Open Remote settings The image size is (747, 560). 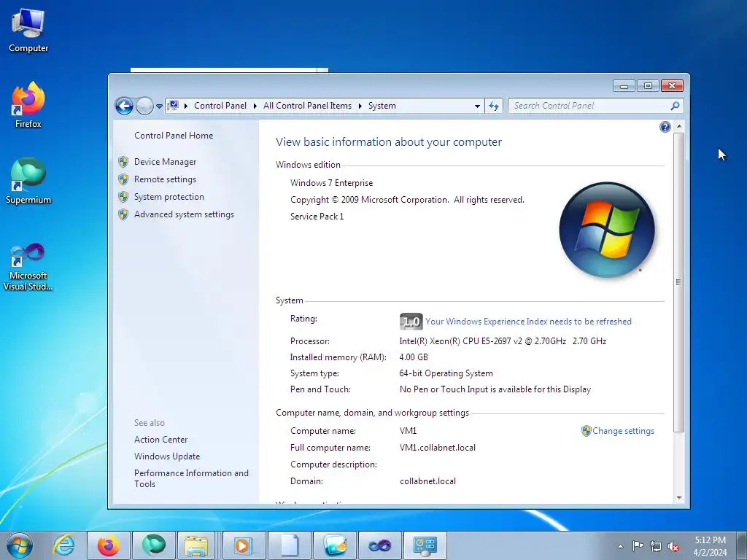tap(165, 179)
